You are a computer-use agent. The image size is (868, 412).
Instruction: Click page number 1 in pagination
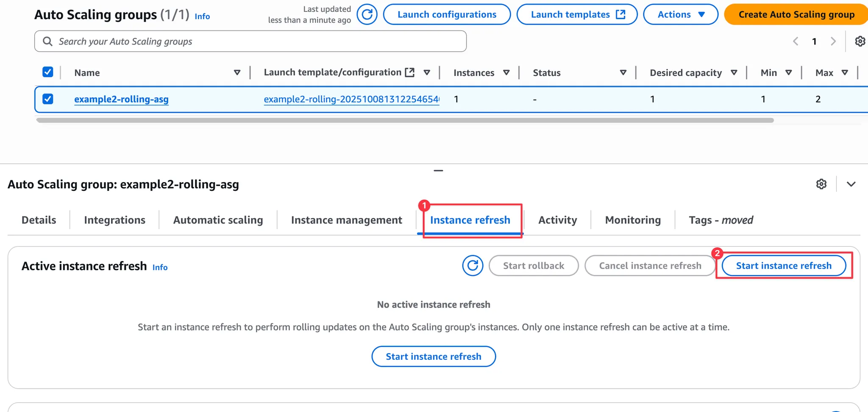tap(814, 41)
